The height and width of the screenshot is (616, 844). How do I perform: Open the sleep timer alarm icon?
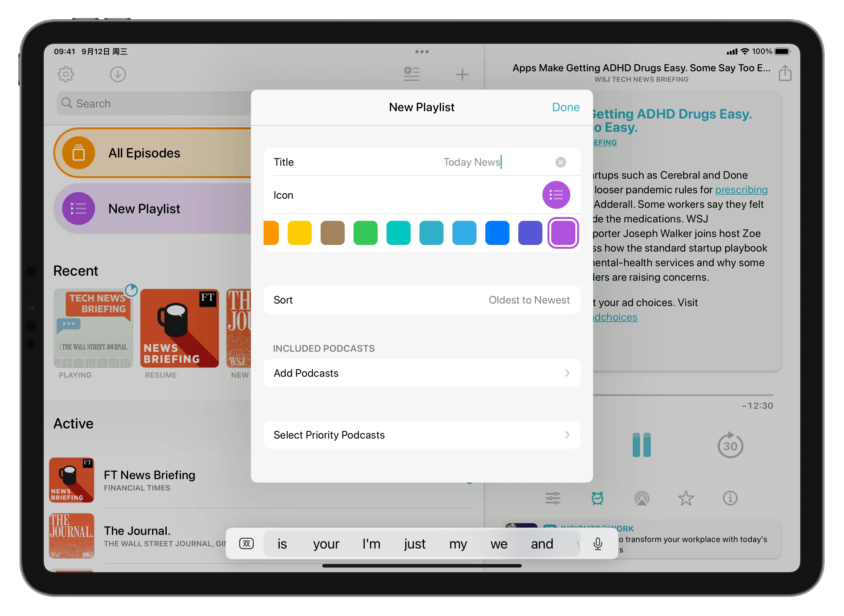(x=597, y=498)
